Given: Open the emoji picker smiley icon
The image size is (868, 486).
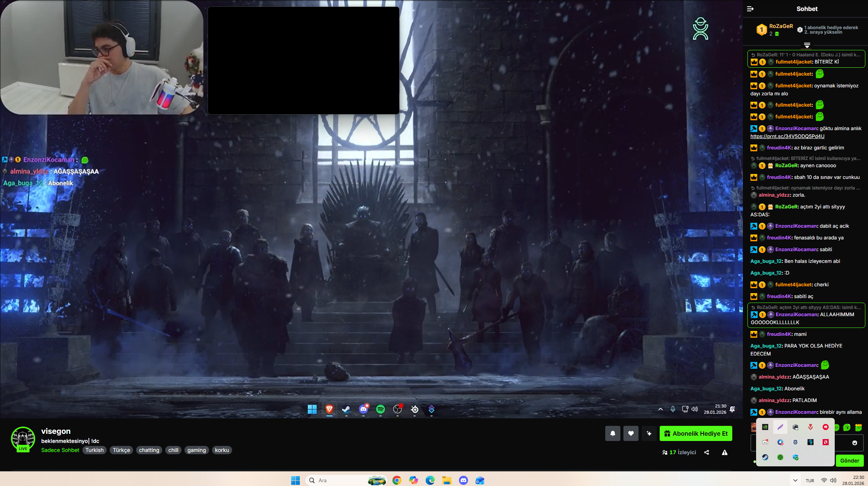Looking at the screenshot, I should (855, 443).
